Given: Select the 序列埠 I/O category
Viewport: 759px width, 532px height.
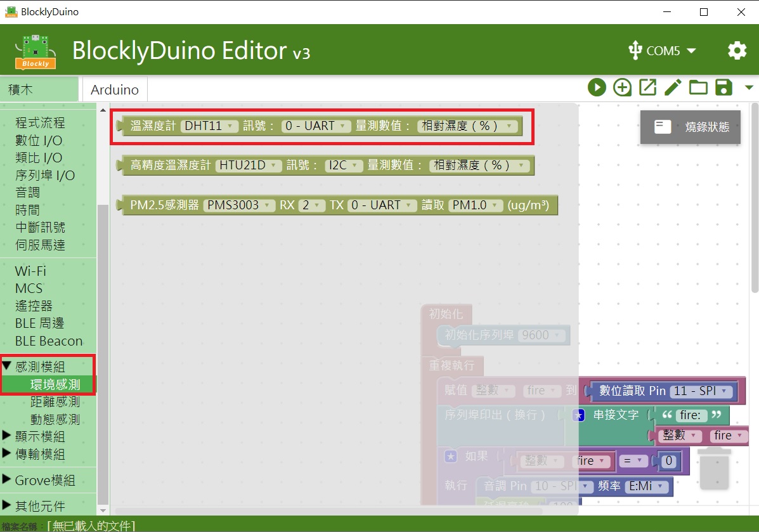Looking at the screenshot, I should coord(45,175).
